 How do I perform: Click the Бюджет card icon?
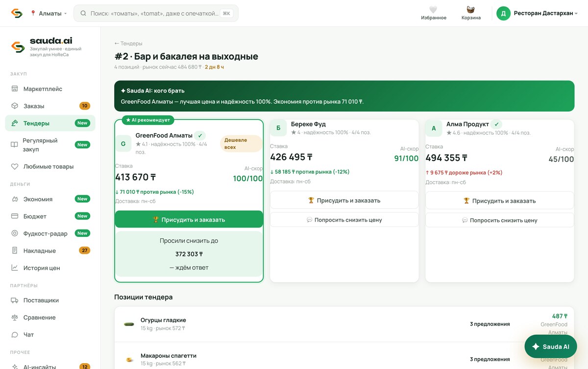(15, 216)
